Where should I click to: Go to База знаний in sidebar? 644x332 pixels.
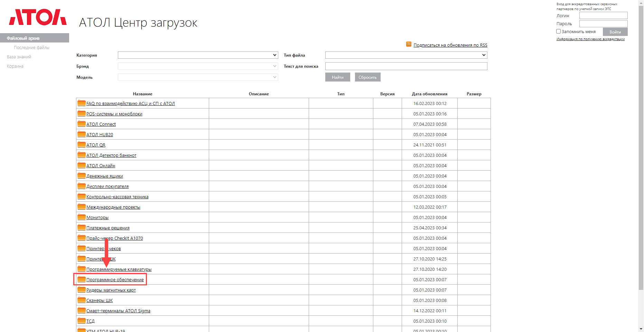(19, 57)
